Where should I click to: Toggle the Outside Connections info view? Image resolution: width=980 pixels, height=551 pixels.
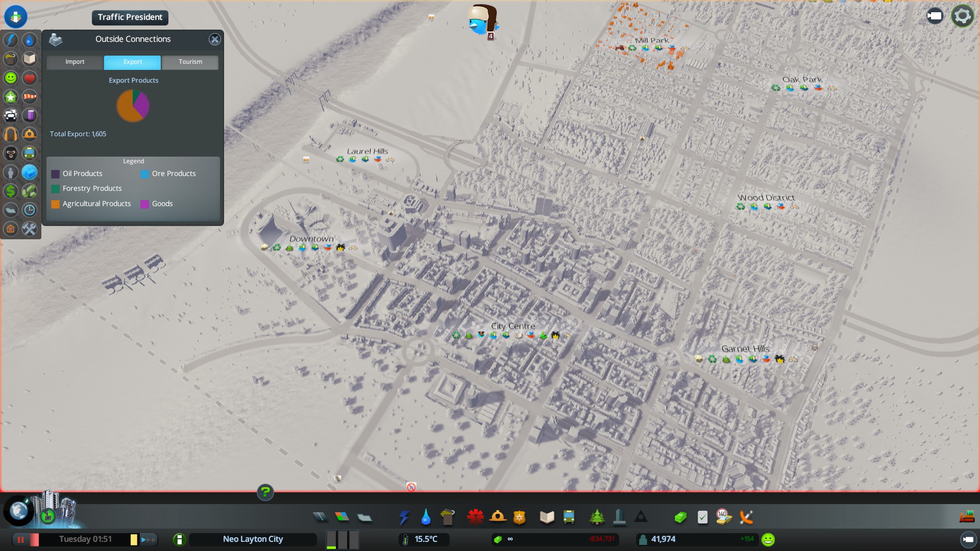(29, 172)
